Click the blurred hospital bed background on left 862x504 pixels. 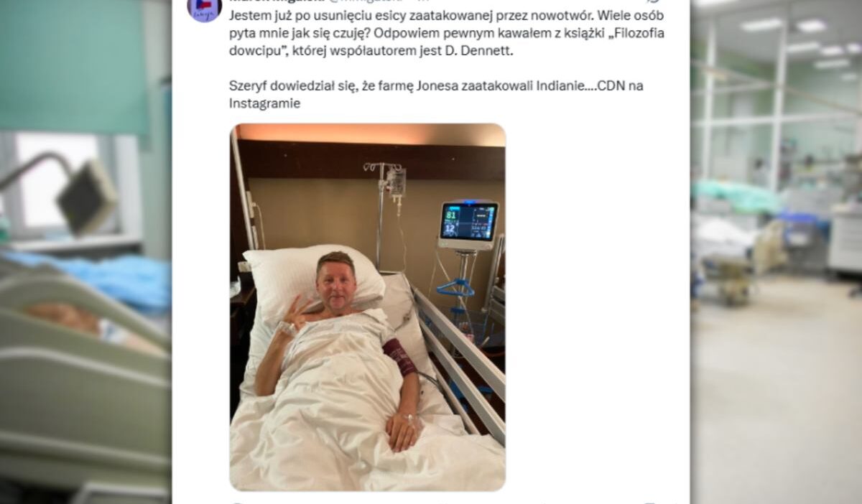pyautogui.click(x=85, y=251)
